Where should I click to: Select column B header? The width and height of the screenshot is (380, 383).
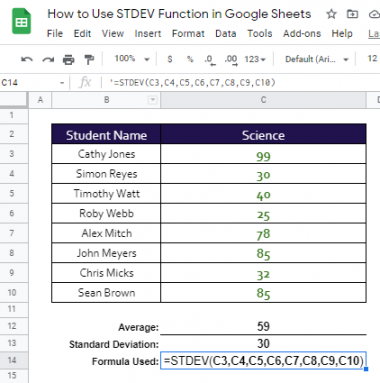[106, 100]
